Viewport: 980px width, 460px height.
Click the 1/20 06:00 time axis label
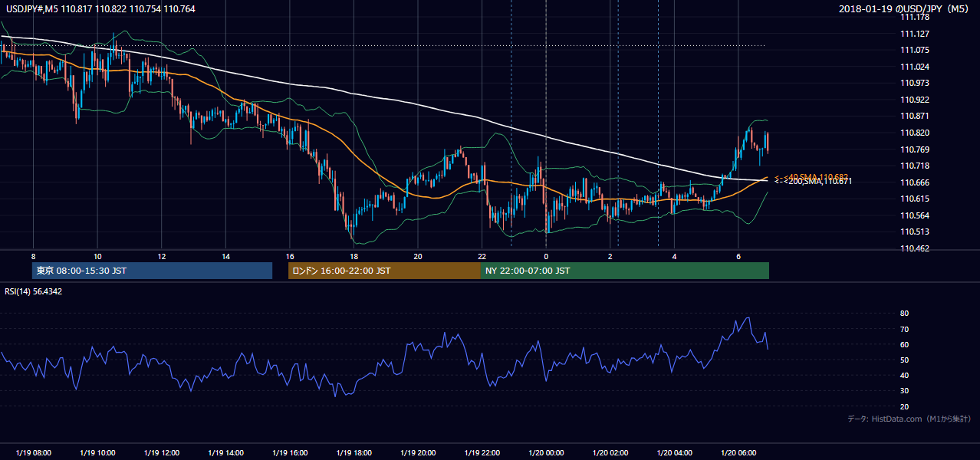(738, 453)
